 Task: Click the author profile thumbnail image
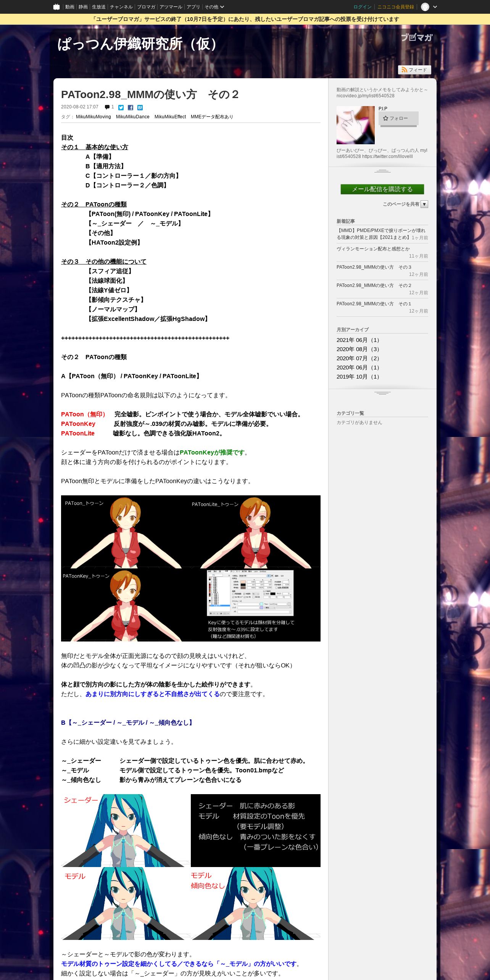[x=356, y=125]
